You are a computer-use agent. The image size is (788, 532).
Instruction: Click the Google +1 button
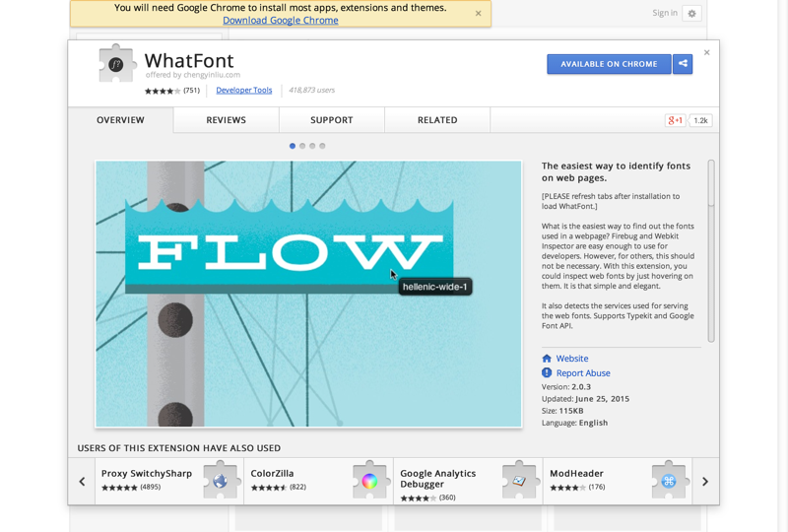coord(675,120)
